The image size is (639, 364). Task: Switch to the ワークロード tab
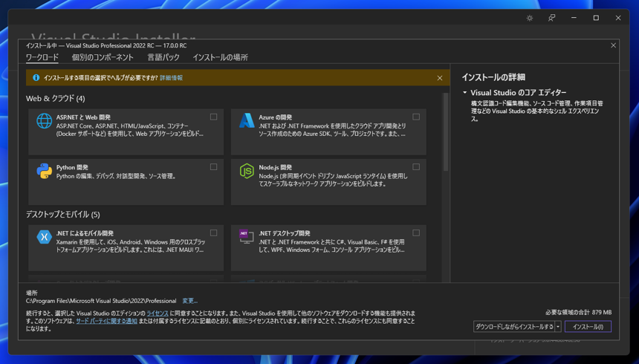pyautogui.click(x=42, y=57)
